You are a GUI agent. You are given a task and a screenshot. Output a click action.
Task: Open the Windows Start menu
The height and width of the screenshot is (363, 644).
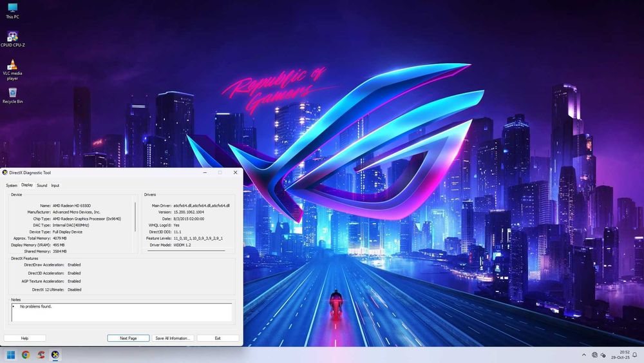click(11, 355)
